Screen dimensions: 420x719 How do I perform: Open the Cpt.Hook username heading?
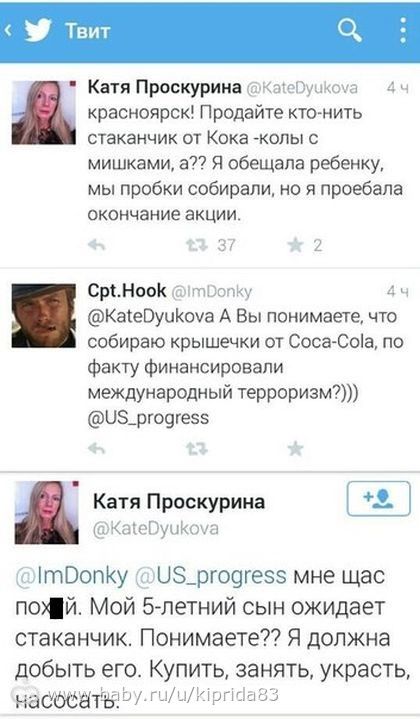127,290
